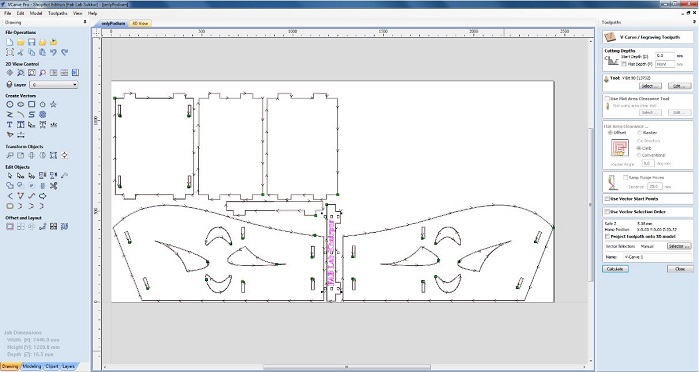Click the Start Depth input field
The image size is (700, 372).
coord(665,56)
